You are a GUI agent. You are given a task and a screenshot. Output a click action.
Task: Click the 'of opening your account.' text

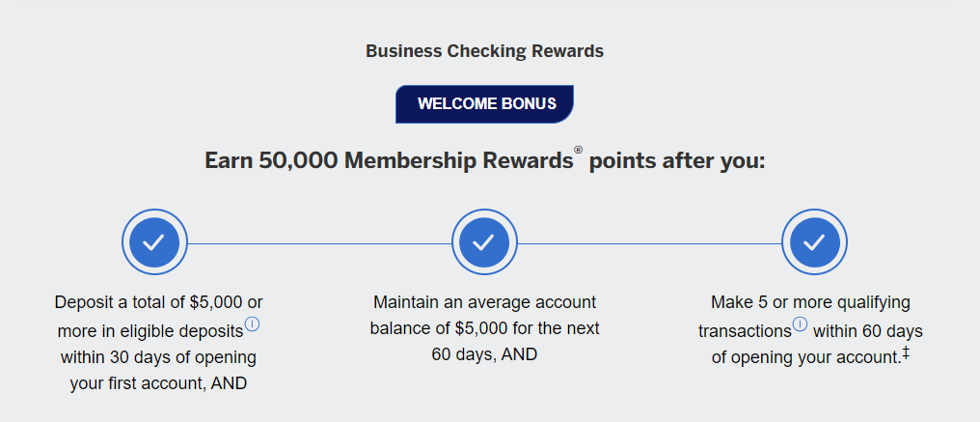pyautogui.click(x=806, y=357)
